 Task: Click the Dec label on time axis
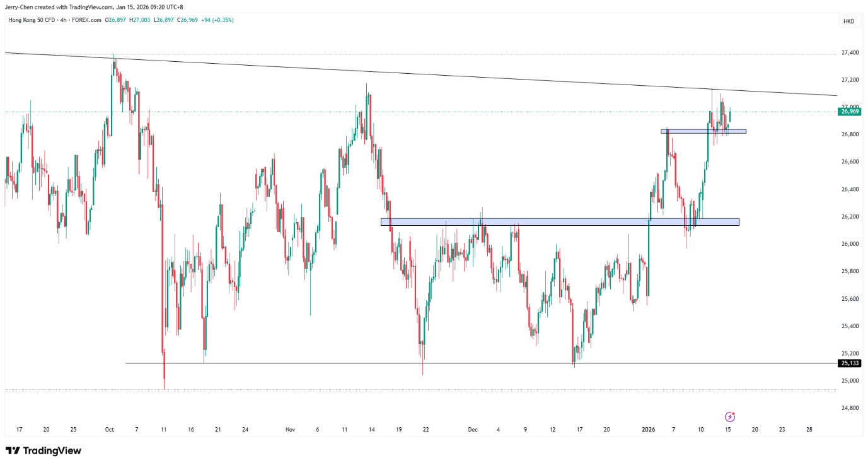(473, 430)
